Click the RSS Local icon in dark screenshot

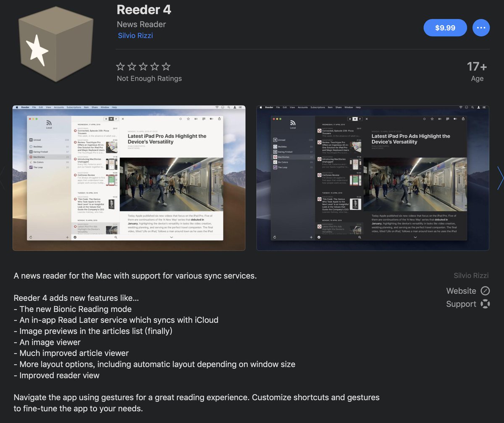293,123
